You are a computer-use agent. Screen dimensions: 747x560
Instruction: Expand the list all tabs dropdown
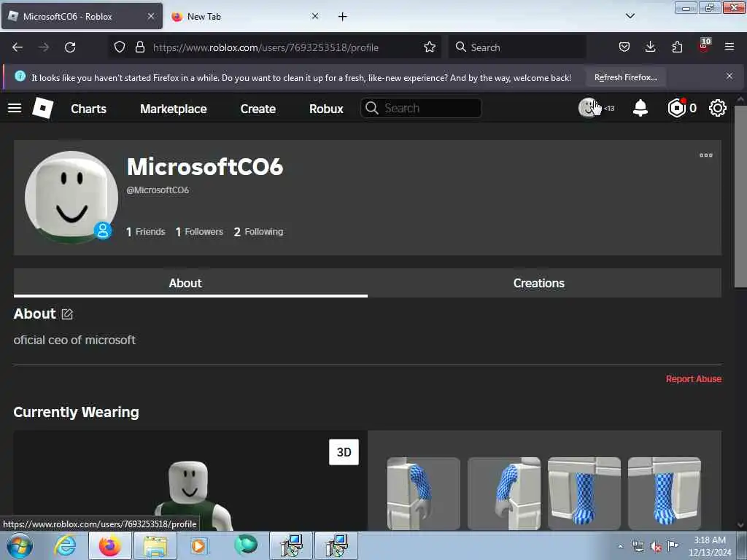coord(630,16)
